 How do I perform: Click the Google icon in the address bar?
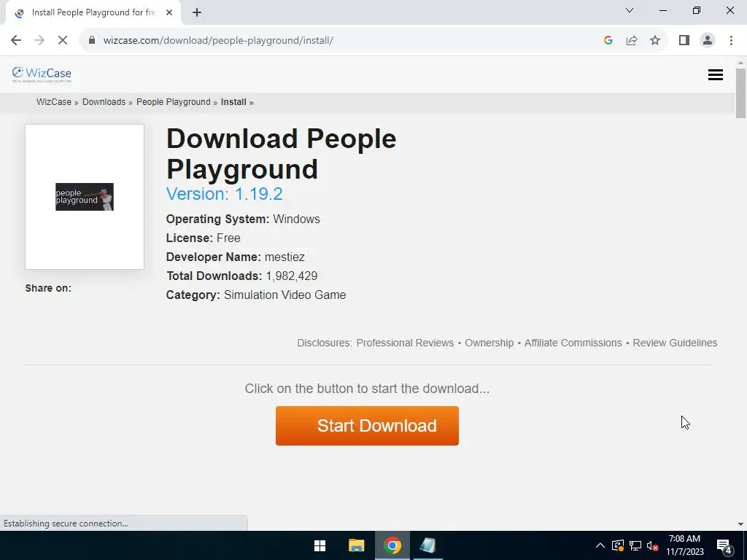[x=608, y=41]
